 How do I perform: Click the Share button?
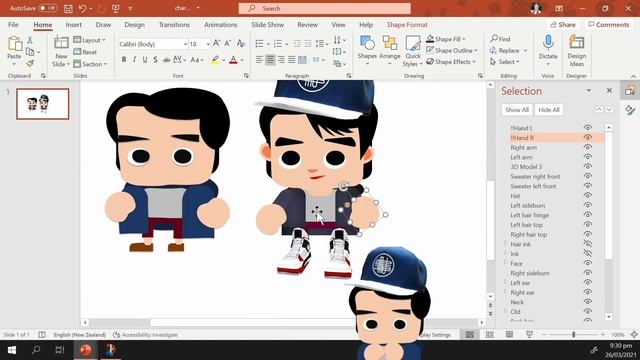(x=563, y=24)
